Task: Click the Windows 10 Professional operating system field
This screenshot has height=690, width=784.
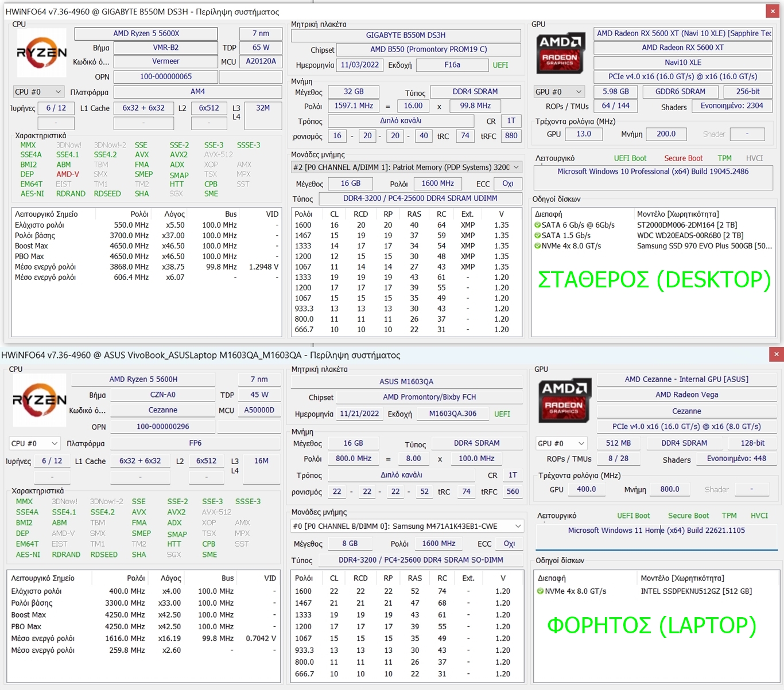Action: click(x=653, y=171)
